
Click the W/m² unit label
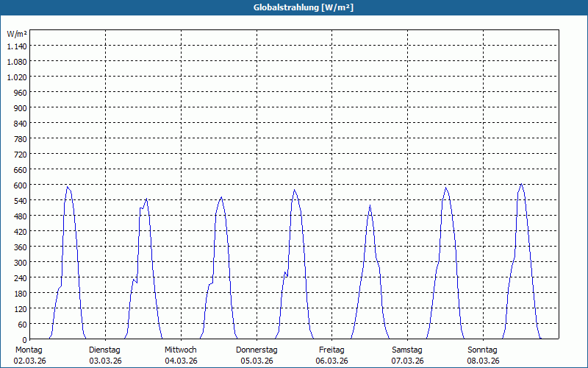tap(17, 34)
